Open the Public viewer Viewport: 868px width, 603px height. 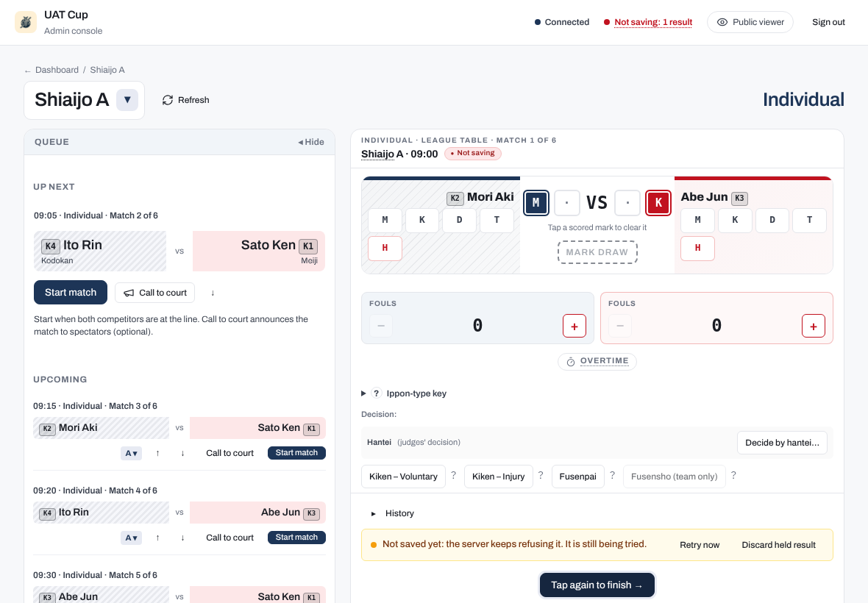[750, 22]
